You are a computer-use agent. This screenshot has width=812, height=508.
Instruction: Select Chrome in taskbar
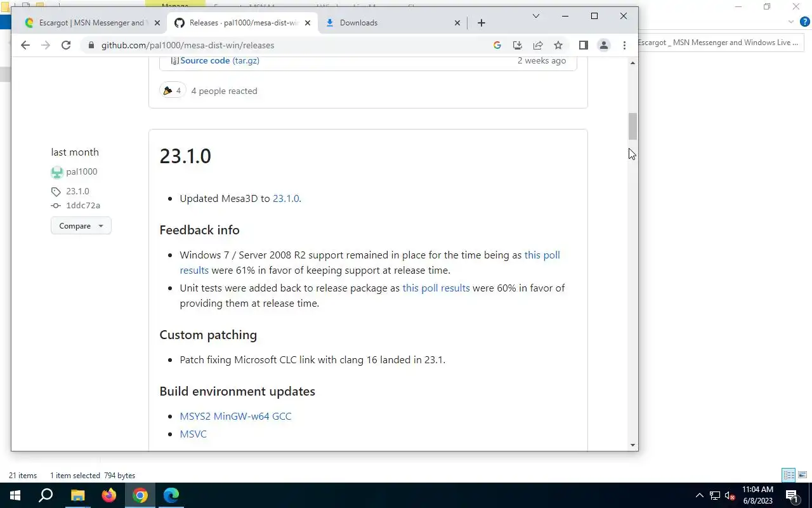point(140,495)
